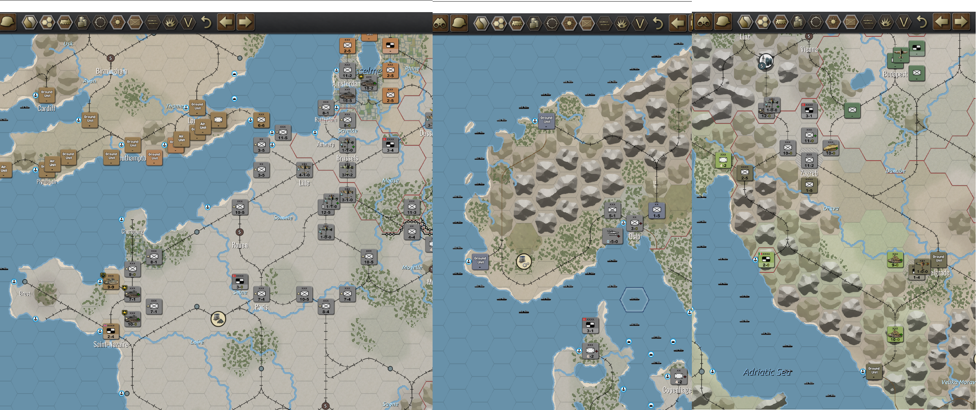This screenshot has height=410, width=980.
Task: Select the green 10-0 tank unit south of Belgrade
Action: coord(895,334)
